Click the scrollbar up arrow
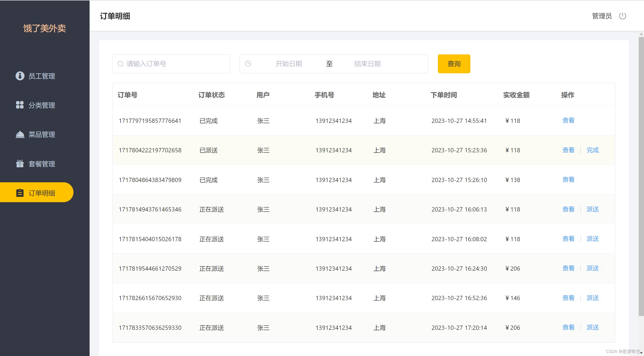Viewport: 644px width, 356px height. [x=641, y=34]
